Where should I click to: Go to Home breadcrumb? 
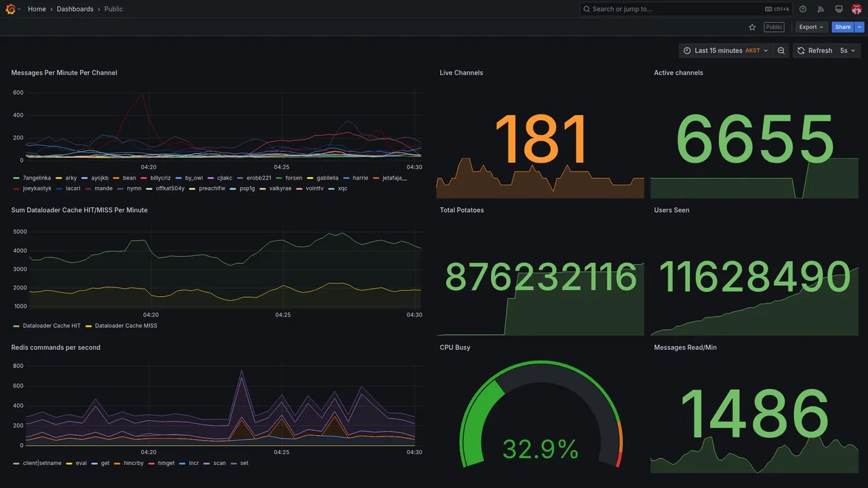37,9
